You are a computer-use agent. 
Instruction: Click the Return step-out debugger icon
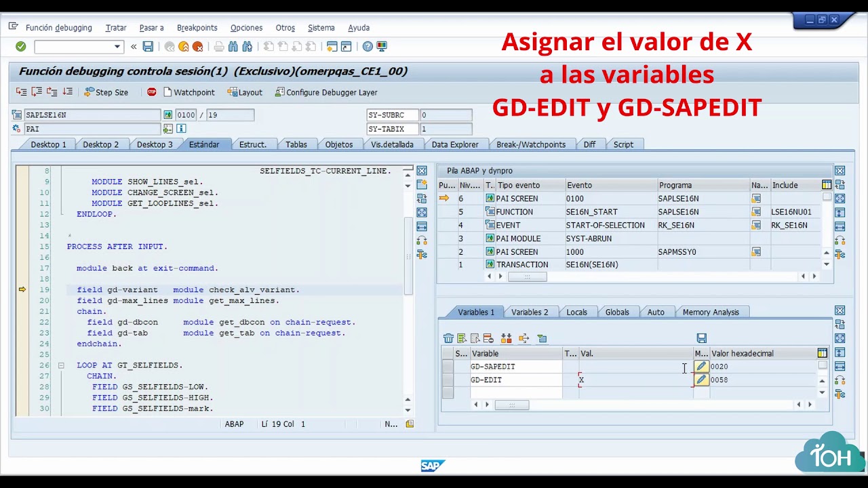point(52,92)
